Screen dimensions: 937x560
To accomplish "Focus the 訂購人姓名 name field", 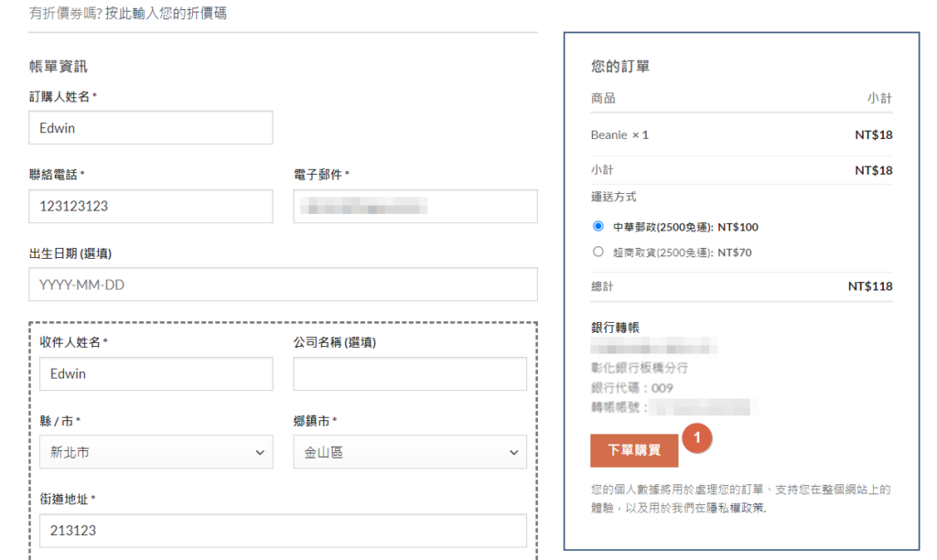I will [x=151, y=128].
